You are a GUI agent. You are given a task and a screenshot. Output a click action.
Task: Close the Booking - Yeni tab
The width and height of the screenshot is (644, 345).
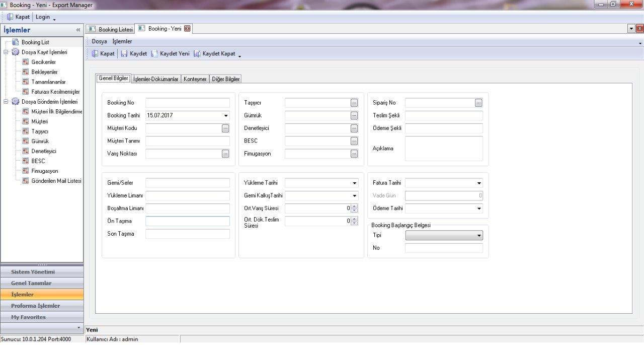(187, 29)
